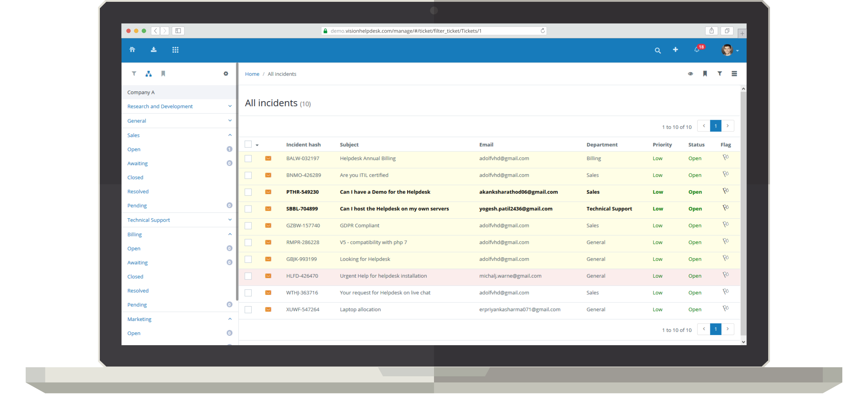Open incident 'Laptop allocation' subject
This screenshot has width=868, height=394.
point(360,309)
